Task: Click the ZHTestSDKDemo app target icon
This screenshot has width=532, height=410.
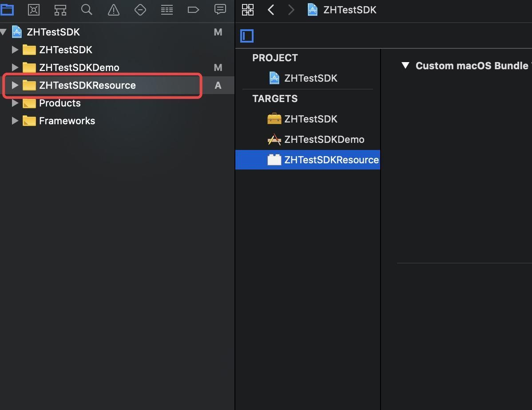Action: pyautogui.click(x=274, y=139)
